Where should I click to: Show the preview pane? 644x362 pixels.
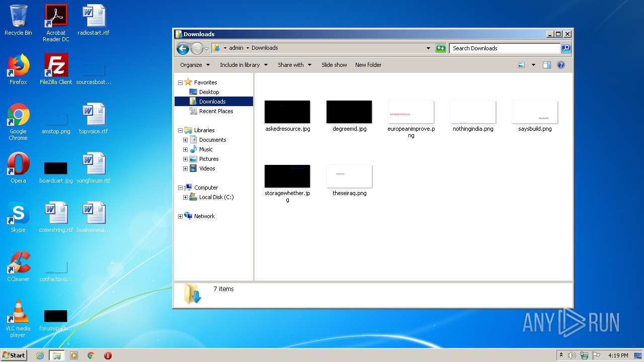pos(547,65)
